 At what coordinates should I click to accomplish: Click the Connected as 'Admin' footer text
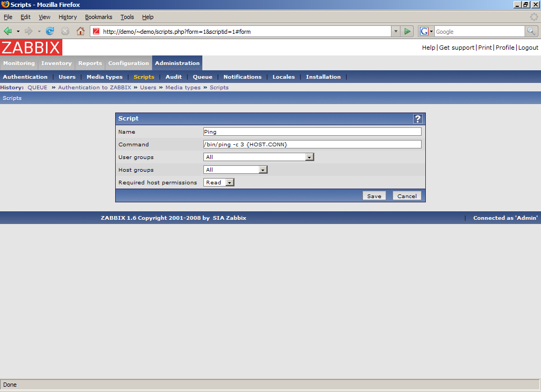505,218
